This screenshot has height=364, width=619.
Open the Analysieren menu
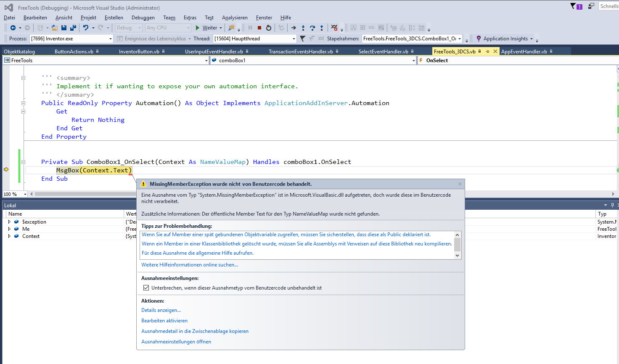235,18
